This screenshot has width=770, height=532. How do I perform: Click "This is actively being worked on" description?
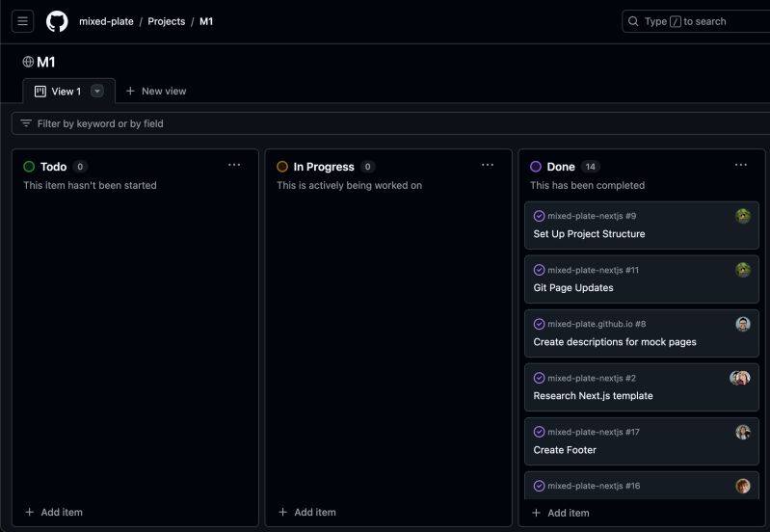click(349, 185)
